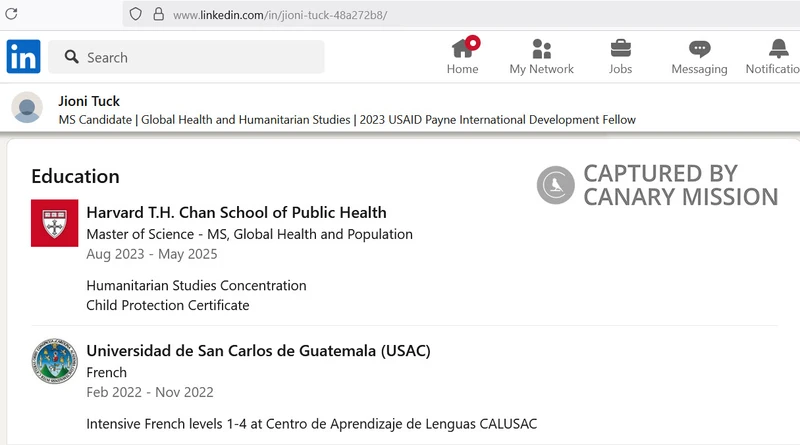
Task: Click the USAC university seal logo
Action: pos(55,361)
